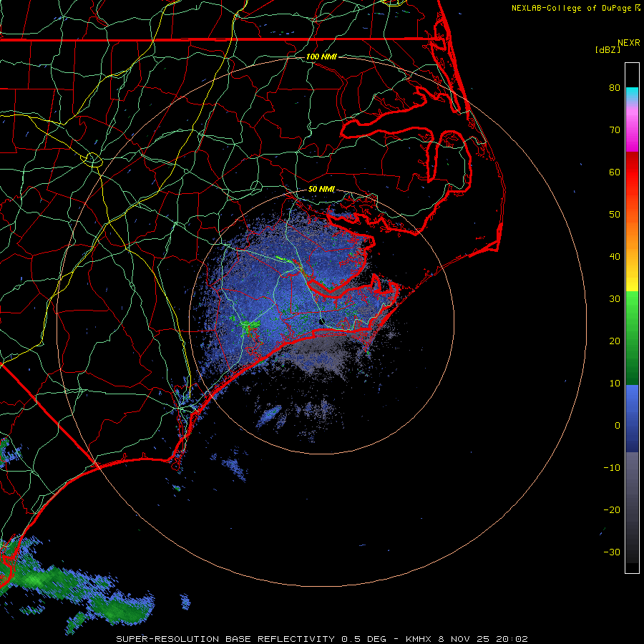Screen dimensions: 644x644
Task: Click the [dBZ] unit label
Action: tap(608, 49)
